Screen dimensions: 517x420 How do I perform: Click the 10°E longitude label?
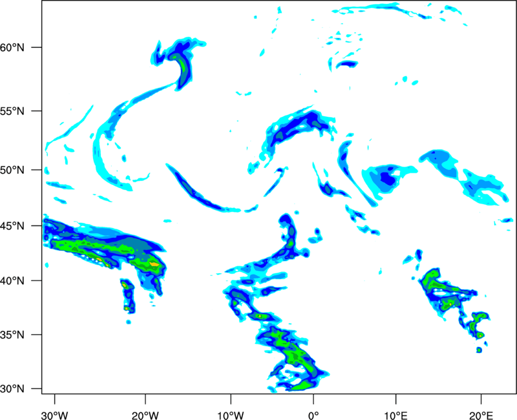point(396,415)
